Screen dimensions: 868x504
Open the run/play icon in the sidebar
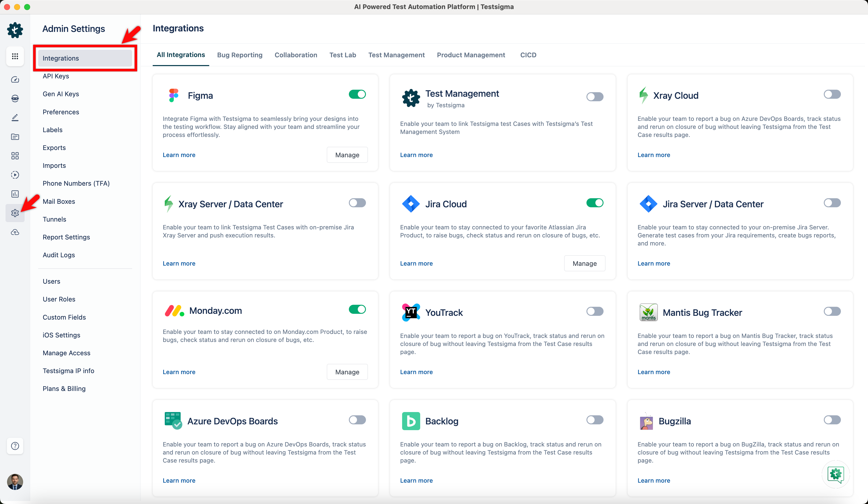pyautogui.click(x=15, y=175)
